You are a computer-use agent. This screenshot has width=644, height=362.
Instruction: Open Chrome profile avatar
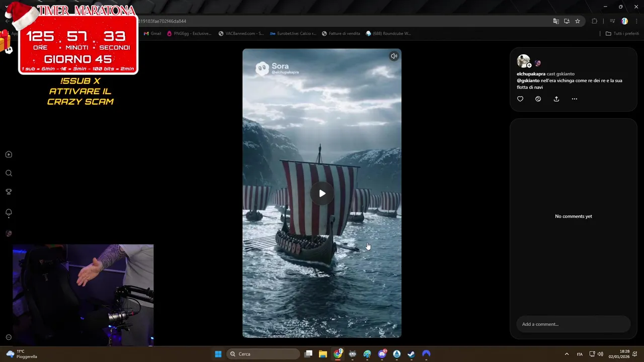coord(624,21)
